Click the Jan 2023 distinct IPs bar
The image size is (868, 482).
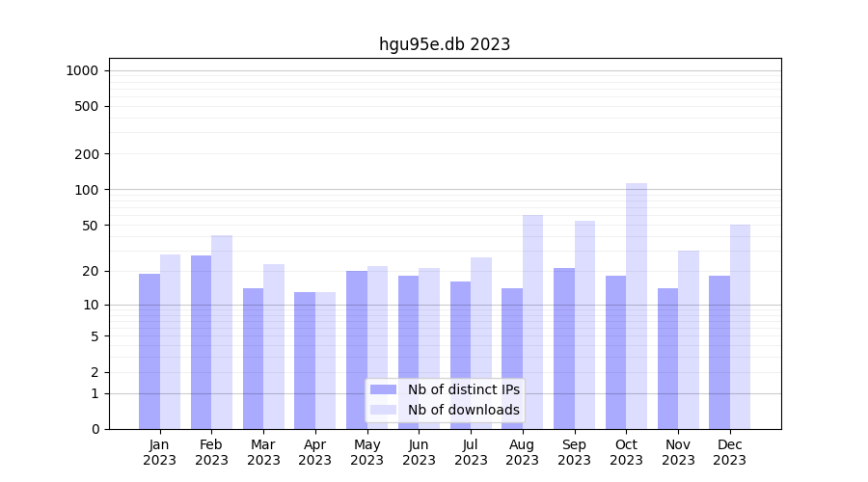point(149,351)
